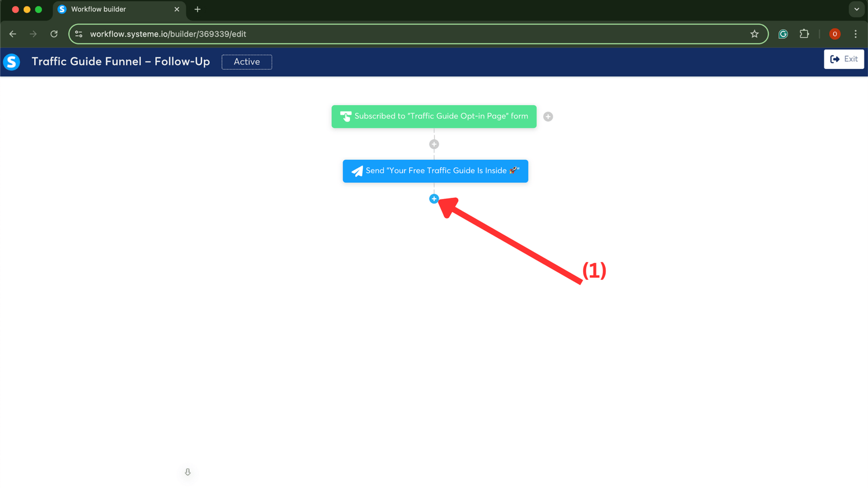
Task: Open the Chrome three-dot menu
Action: [855, 34]
